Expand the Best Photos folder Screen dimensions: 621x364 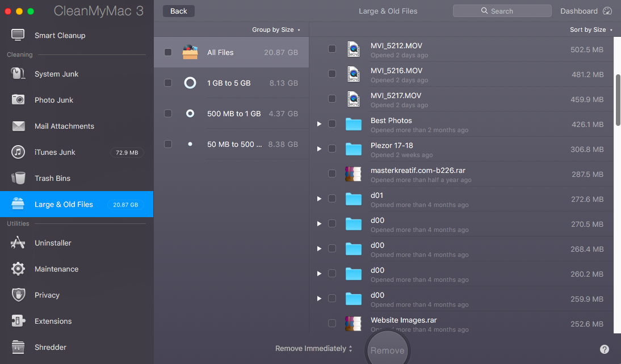(319, 124)
